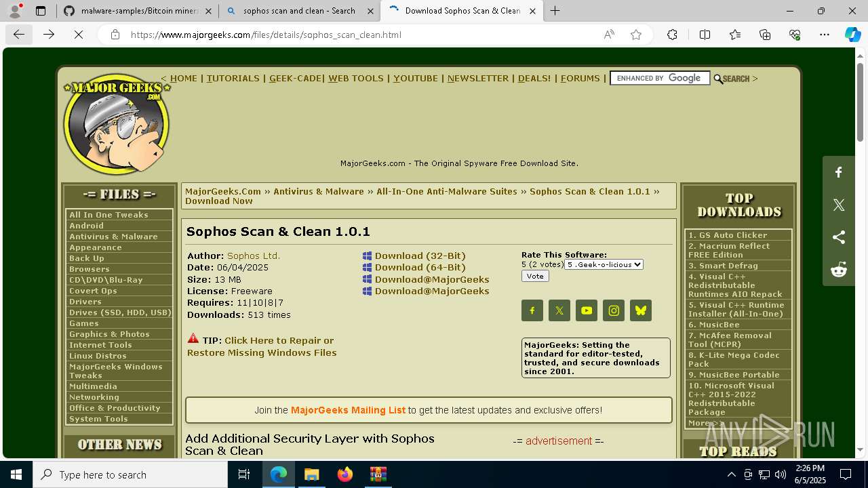Stop loading the page
868x488 pixels.
79,35
